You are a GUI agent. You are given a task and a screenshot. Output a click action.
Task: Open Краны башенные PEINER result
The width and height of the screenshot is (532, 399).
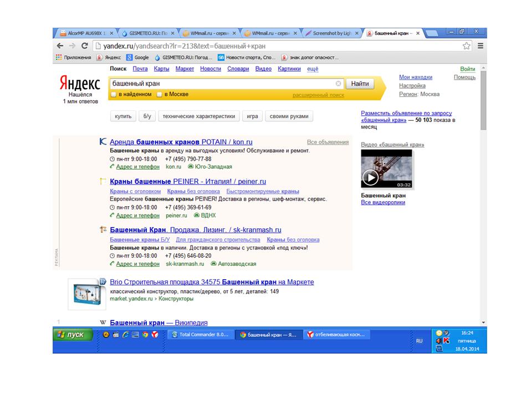click(188, 181)
